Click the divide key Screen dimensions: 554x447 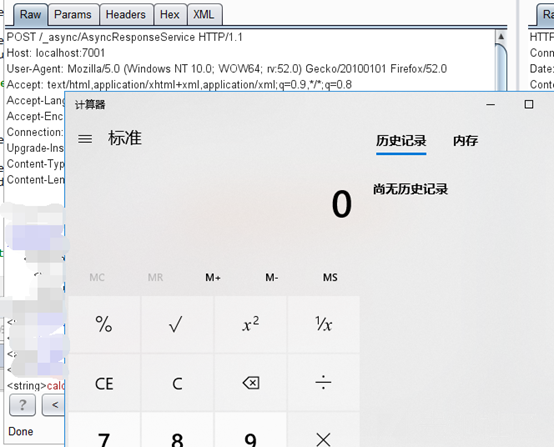click(324, 383)
